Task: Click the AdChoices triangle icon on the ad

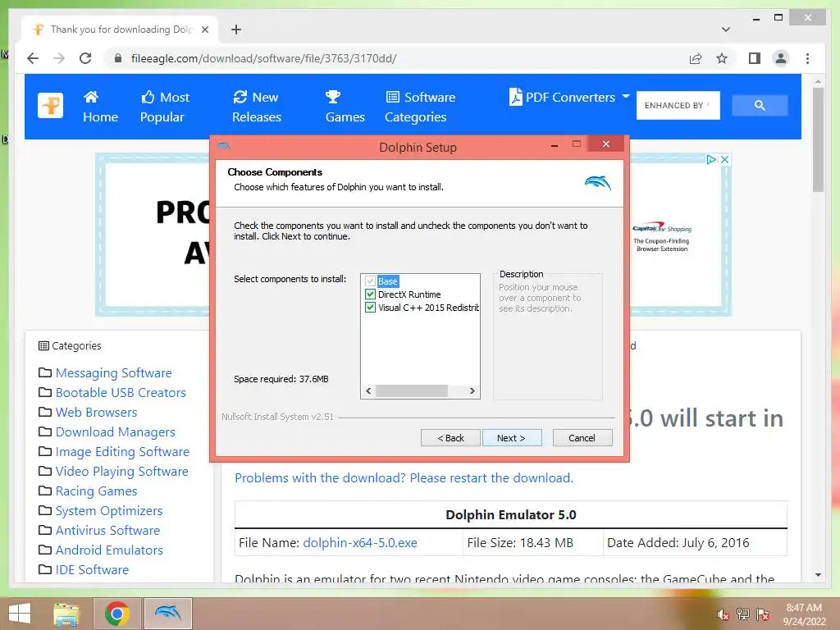Action: (x=711, y=159)
